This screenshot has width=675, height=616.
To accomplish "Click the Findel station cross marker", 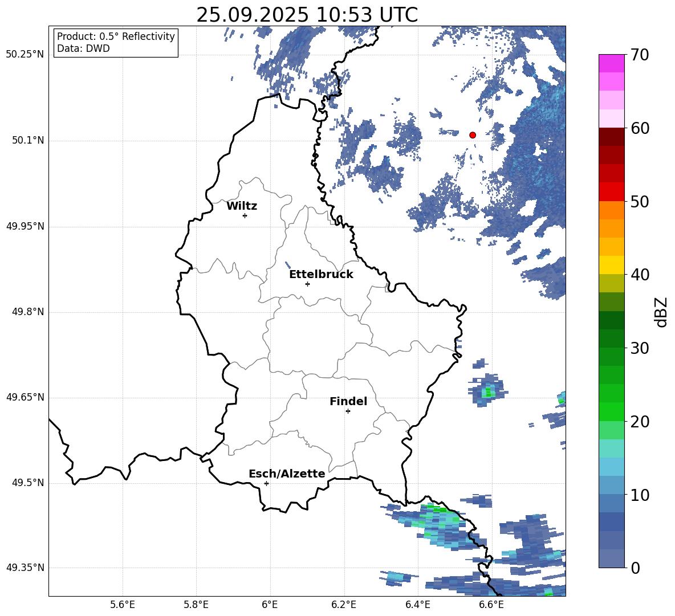I will 348,411.
